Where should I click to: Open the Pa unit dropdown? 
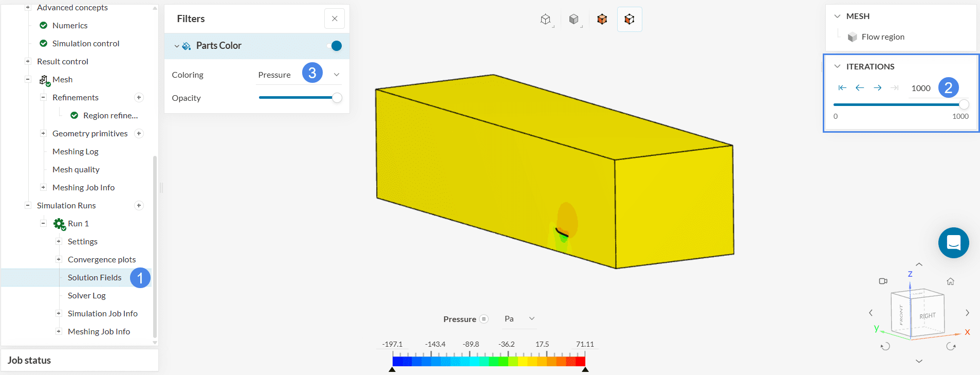pos(520,319)
